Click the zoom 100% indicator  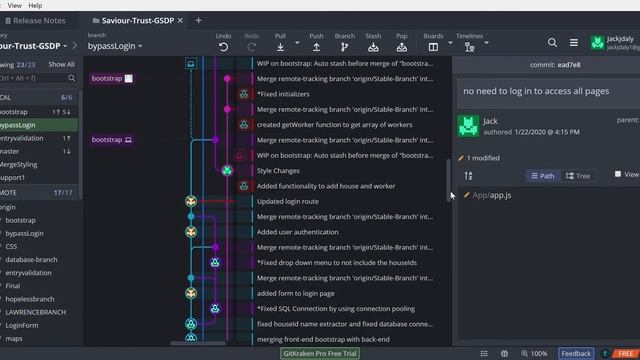[x=534, y=353]
